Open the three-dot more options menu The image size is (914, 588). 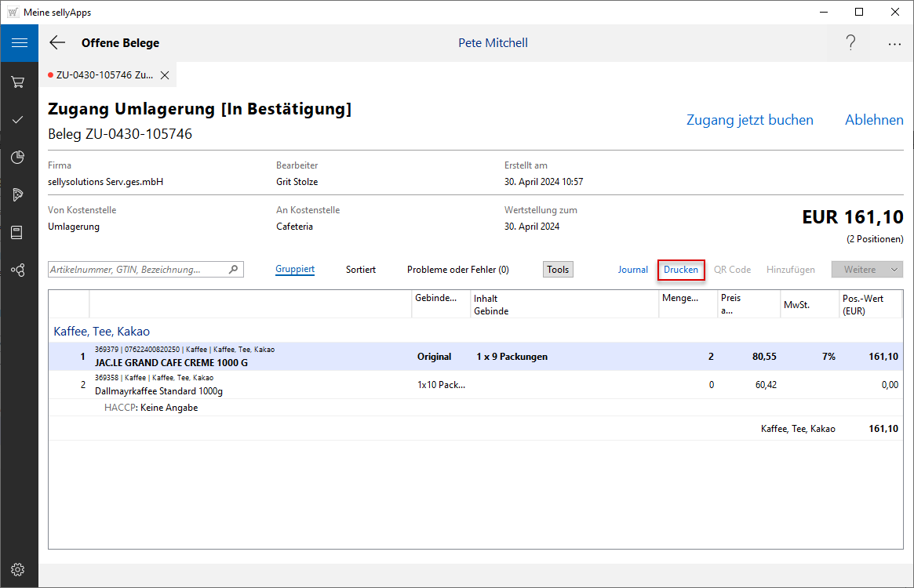[x=894, y=44]
